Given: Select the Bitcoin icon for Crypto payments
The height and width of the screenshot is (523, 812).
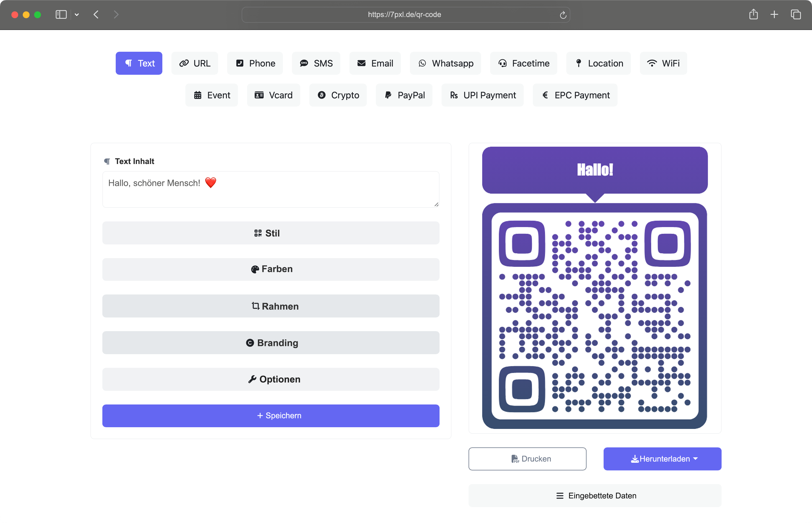Looking at the screenshot, I should [x=322, y=95].
